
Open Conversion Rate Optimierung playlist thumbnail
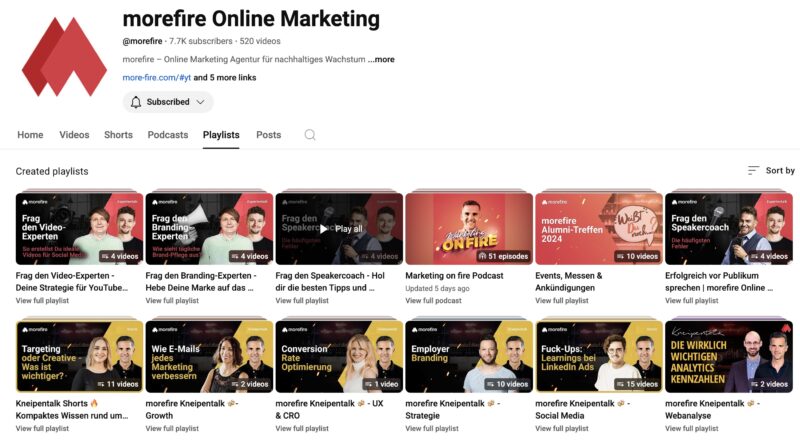[339, 356]
